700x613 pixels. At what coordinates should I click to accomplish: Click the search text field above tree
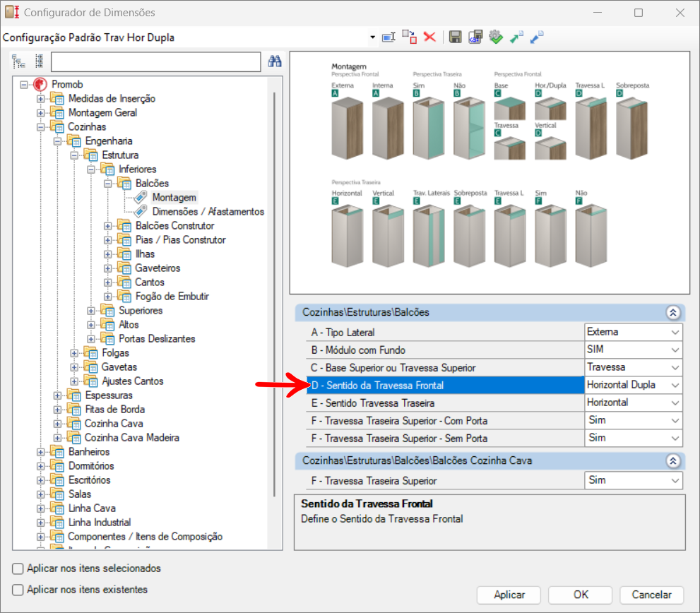[155, 62]
